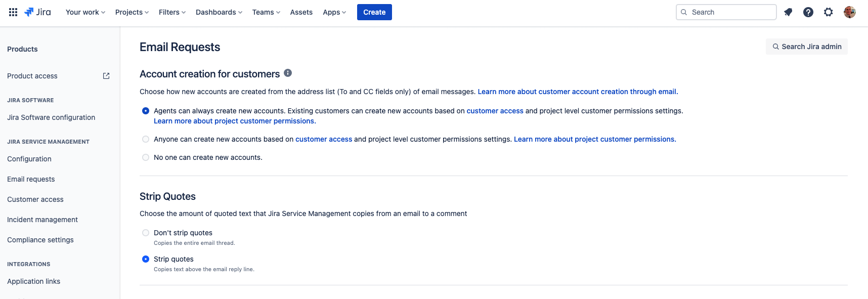868x299 pixels.
Task: Follow 'customer access' link in the Agents option
Action: coord(495,111)
